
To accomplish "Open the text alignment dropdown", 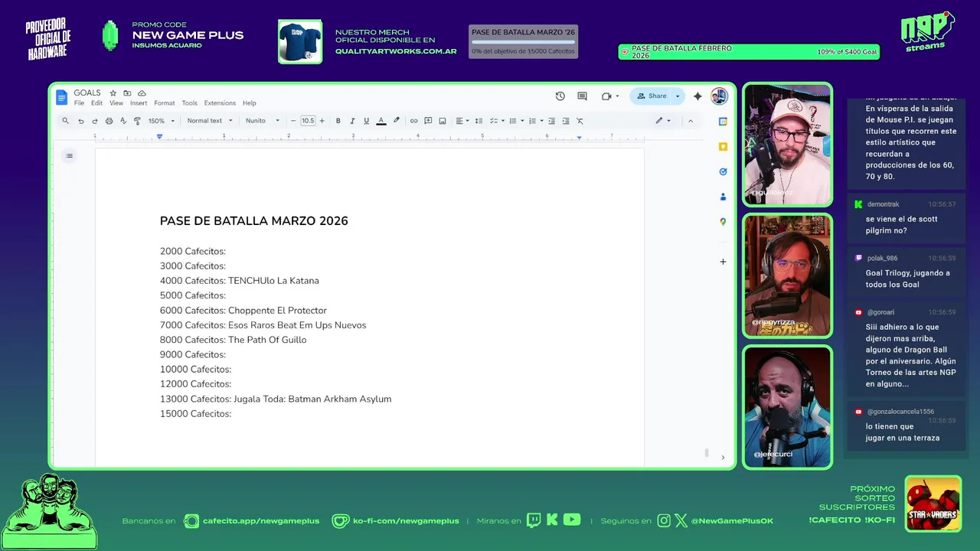I will [x=462, y=121].
